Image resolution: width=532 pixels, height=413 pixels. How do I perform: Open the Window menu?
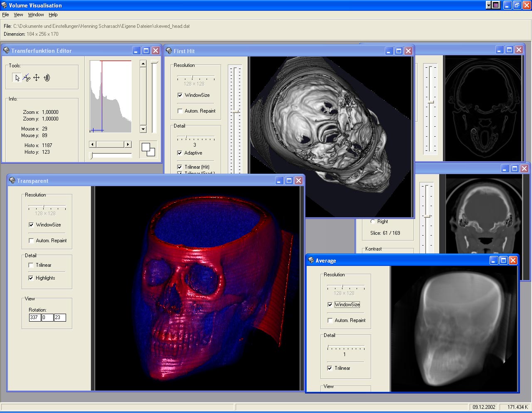pos(36,15)
